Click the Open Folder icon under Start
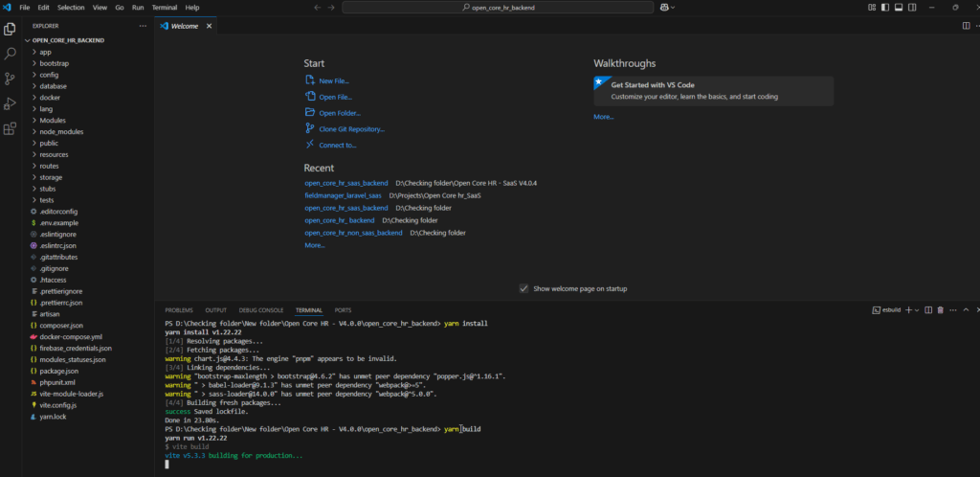The height and width of the screenshot is (477, 980). [309, 112]
